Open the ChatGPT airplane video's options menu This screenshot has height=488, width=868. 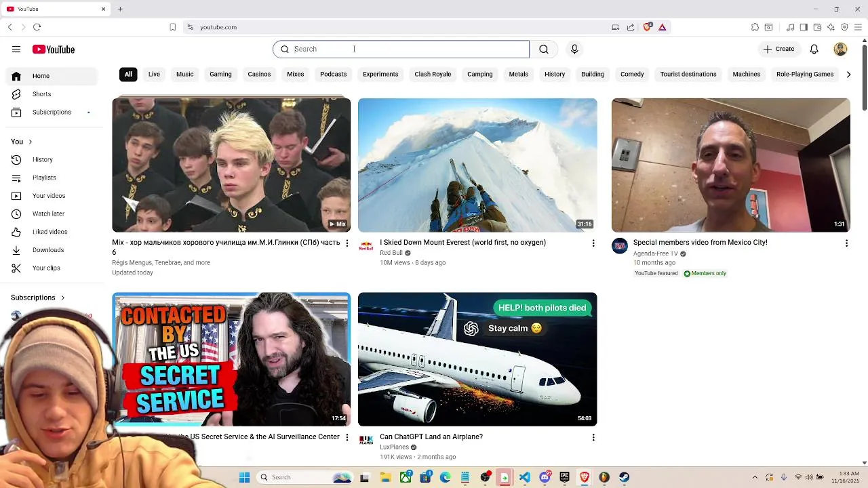593,438
